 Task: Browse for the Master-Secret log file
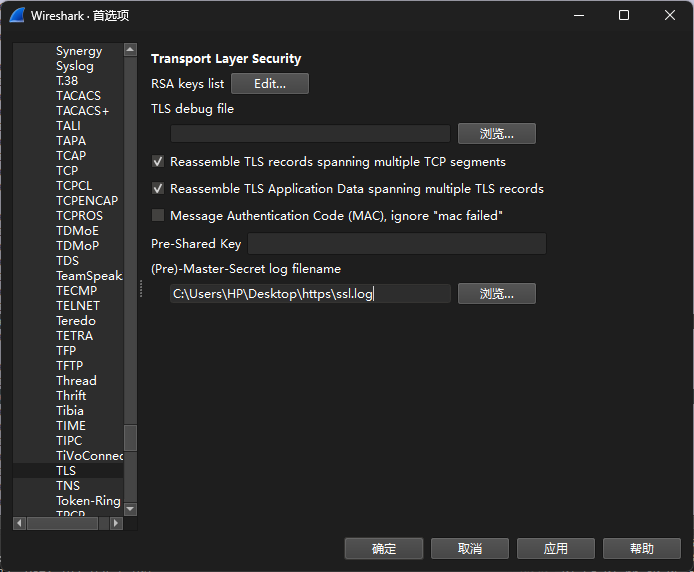click(497, 294)
